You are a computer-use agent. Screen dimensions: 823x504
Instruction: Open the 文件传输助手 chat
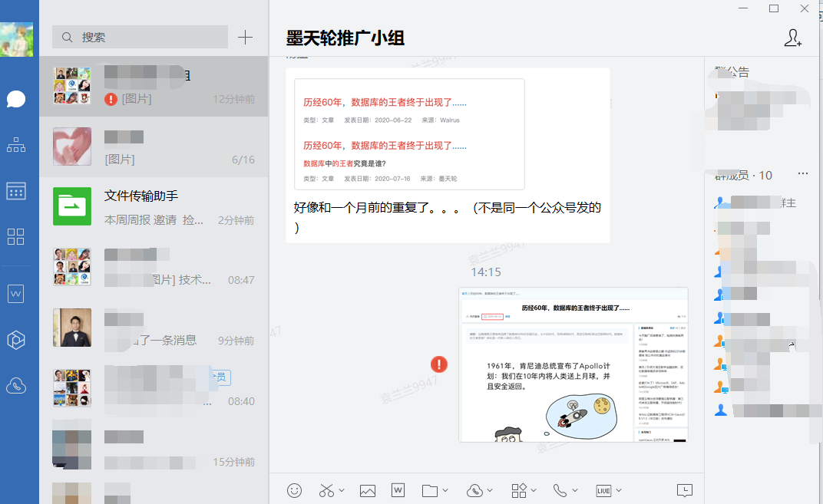(154, 207)
